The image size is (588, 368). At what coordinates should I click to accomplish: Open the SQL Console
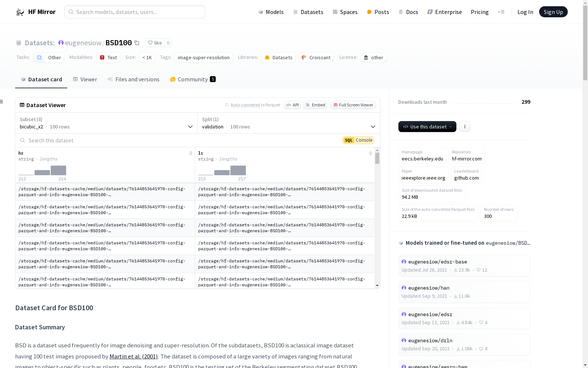pyautogui.click(x=358, y=140)
